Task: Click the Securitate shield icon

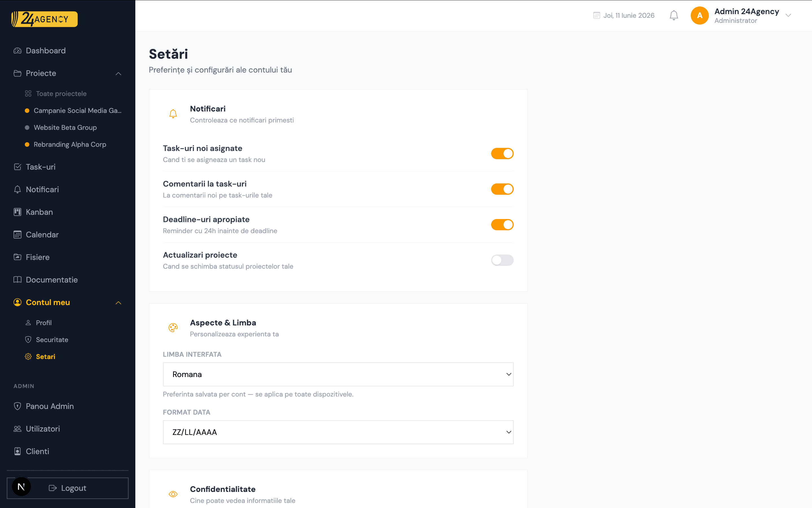Action: [x=28, y=339]
